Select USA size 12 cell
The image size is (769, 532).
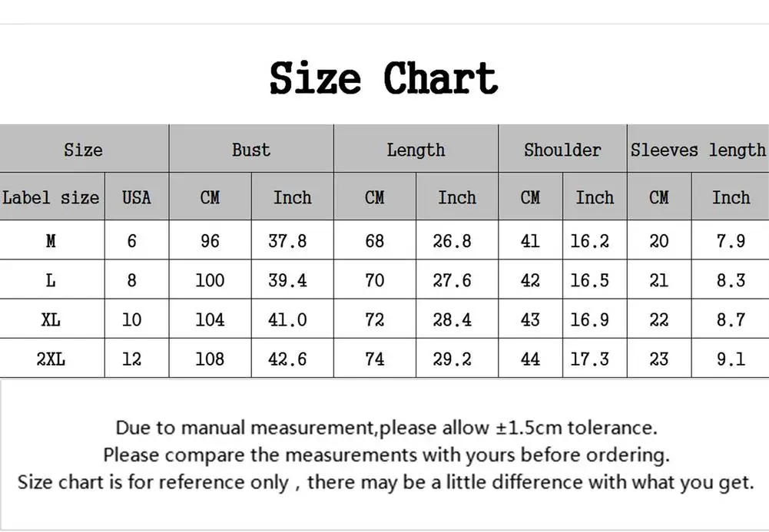132,359
